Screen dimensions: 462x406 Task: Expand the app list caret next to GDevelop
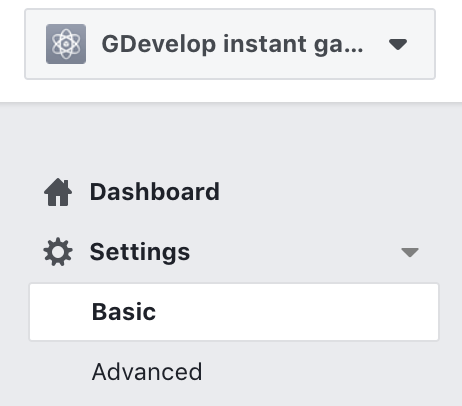pyautogui.click(x=398, y=44)
